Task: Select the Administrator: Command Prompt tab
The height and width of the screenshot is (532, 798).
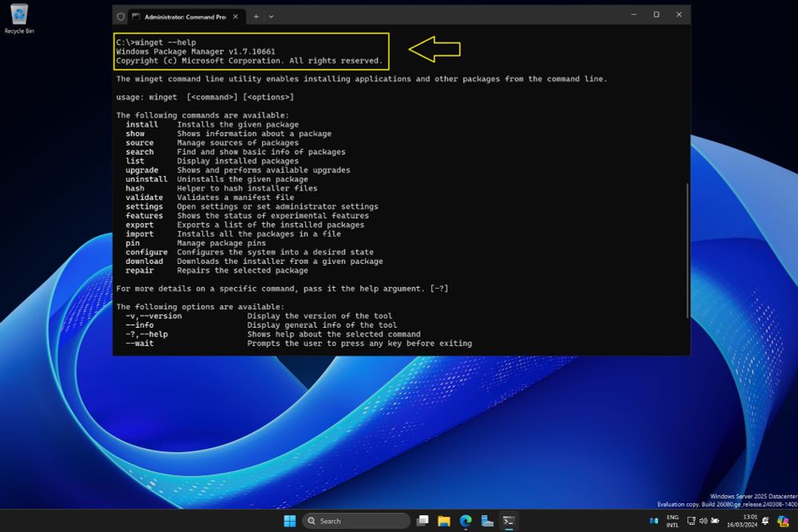Action: click(x=185, y=17)
